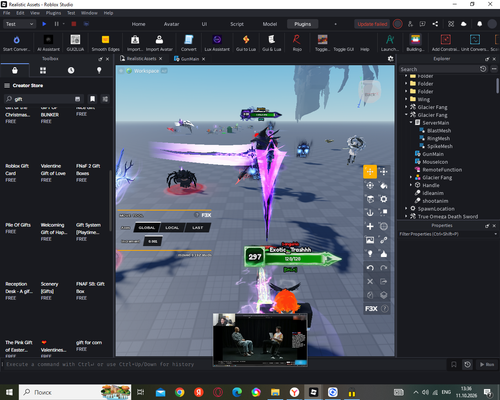
Task: Click Toggle GUI plugin button
Action: click(344, 49)
